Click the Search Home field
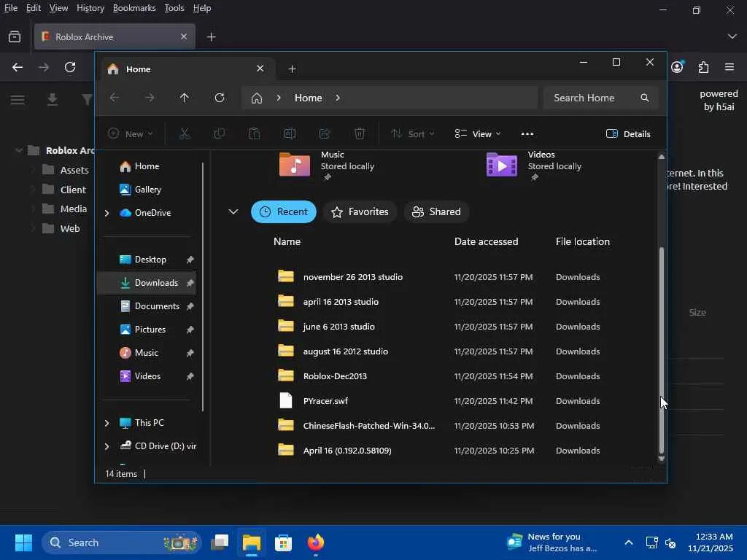 tap(601, 98)
